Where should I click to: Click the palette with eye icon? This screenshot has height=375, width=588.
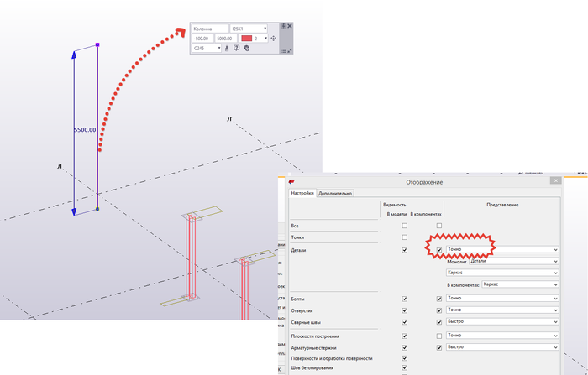pos(246,49)
